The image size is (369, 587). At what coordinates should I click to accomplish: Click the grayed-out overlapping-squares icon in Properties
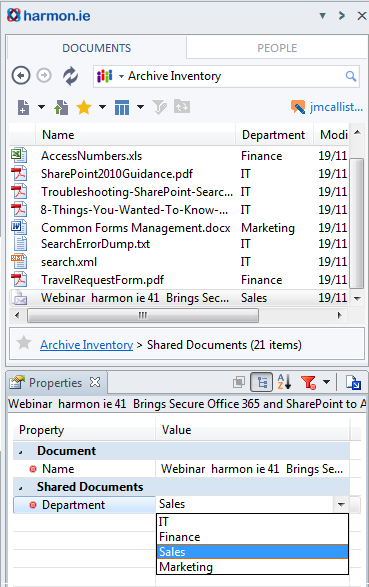239,382
